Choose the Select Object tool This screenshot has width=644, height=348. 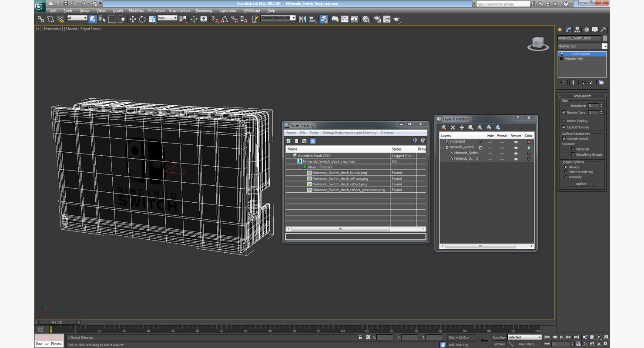pyautogui.click(x=93, y=19)
